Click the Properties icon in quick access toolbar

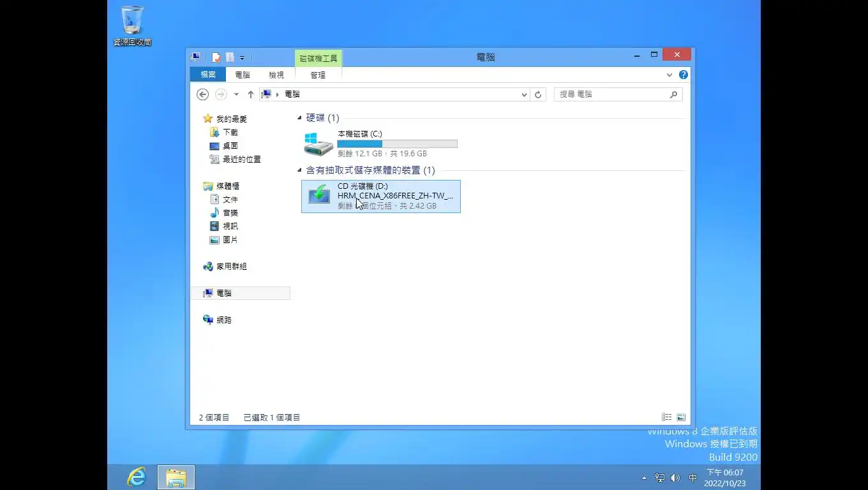216,57
